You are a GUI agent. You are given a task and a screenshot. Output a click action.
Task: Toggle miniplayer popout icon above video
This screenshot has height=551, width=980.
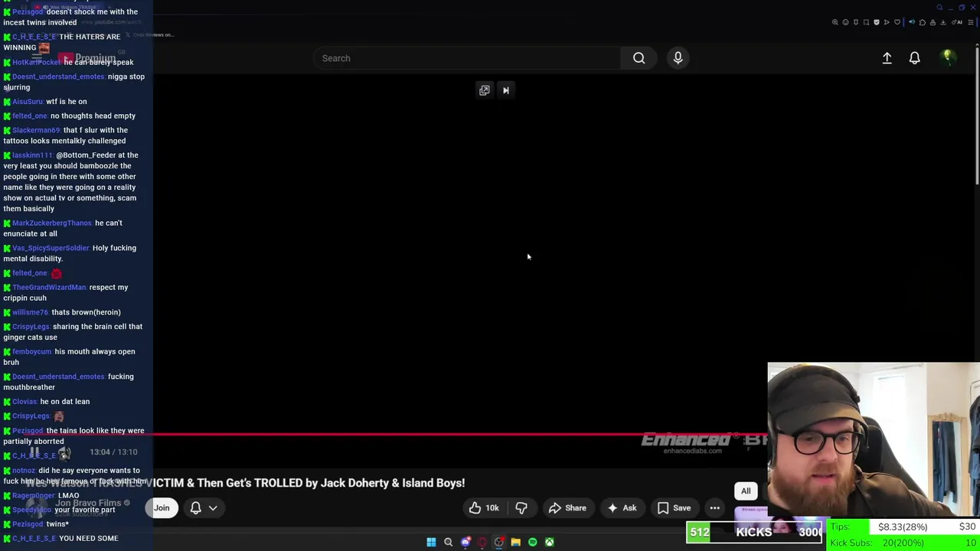point(484,90)
